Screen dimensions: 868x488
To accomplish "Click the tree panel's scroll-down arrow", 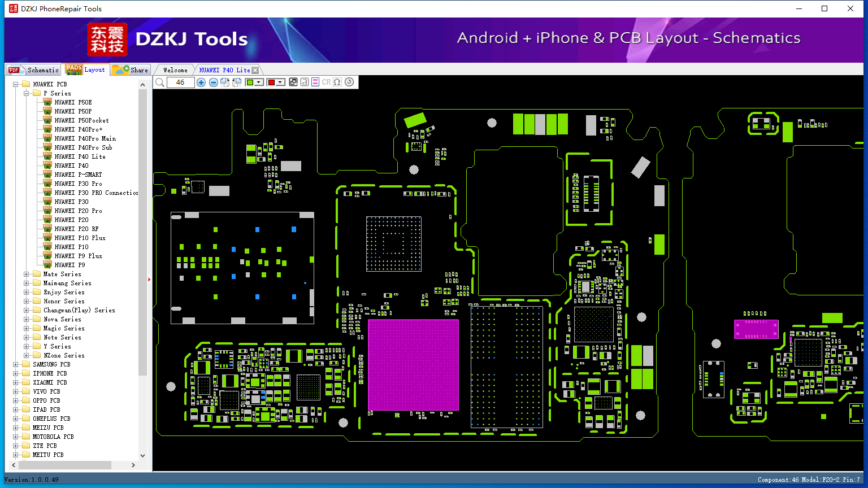I will tap(142, 456).
